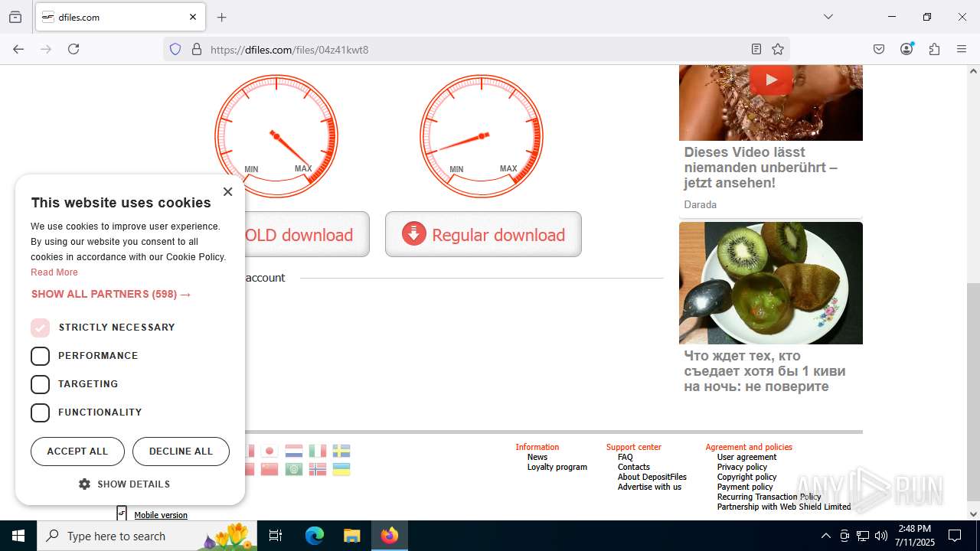Open the Mobile version link
Image resolution: width=980 pixels, height=551 pixels.
161,515
